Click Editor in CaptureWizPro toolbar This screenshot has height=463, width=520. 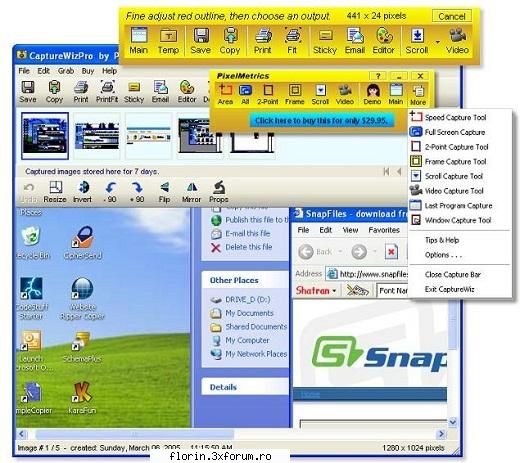click(x=187, y=91)
